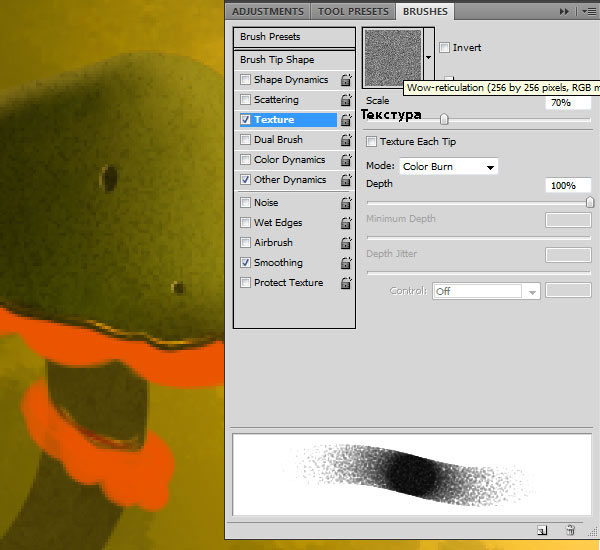Open the Control Off dropdown
This screenshot has width=600, height=550.
[x=486, y=291]
